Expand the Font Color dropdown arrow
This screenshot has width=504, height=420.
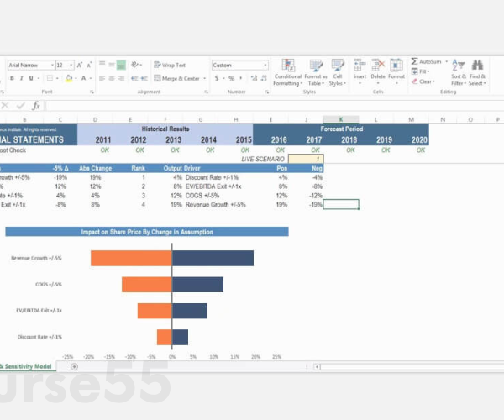coord(91,78)
